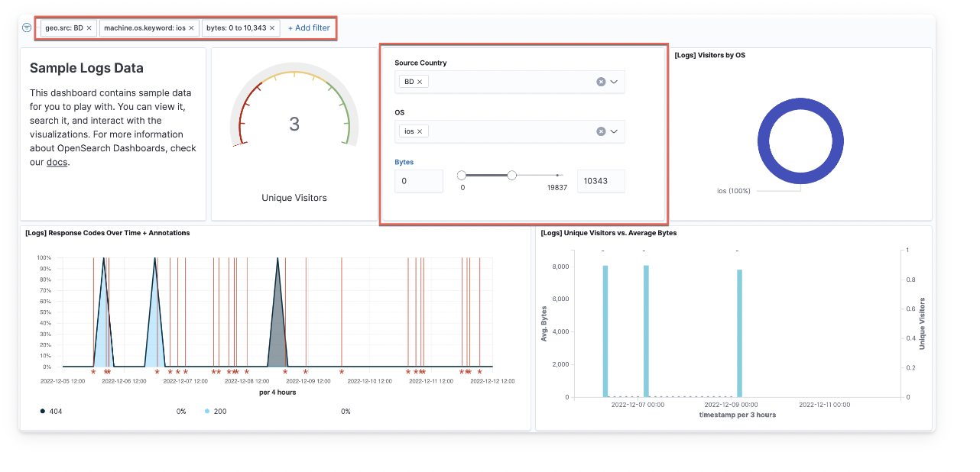This screenshot has width=980, height=472.
Task: Click the Response Codes Over Time title
Action: (107, 233)
